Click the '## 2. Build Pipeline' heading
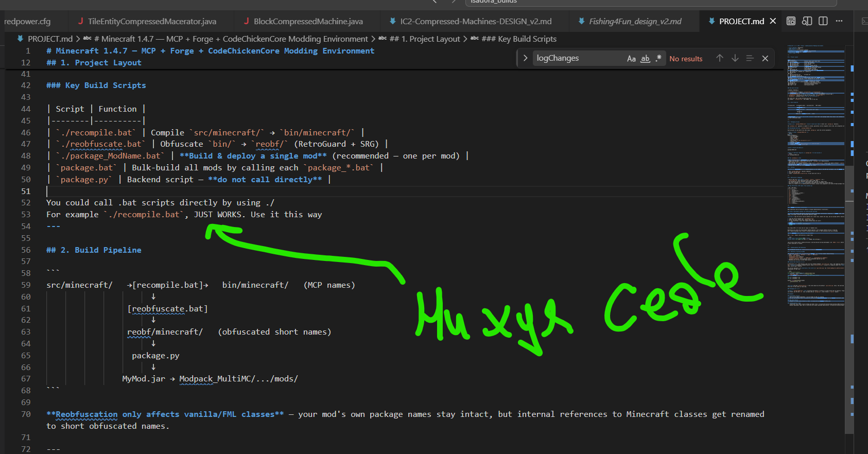 94,250
